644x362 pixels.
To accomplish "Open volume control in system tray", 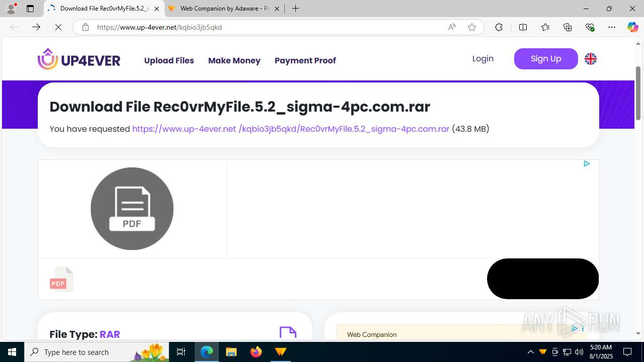I will tap(579, 352).
